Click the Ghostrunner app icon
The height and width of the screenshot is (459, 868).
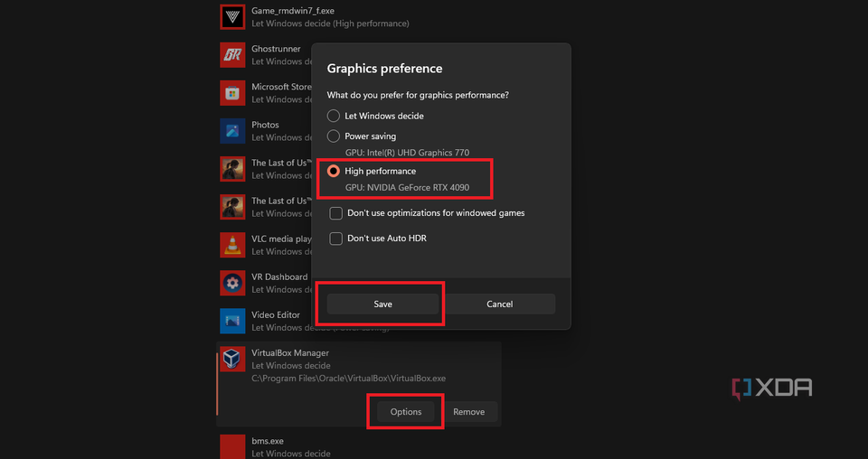click(x=232, y=55)
